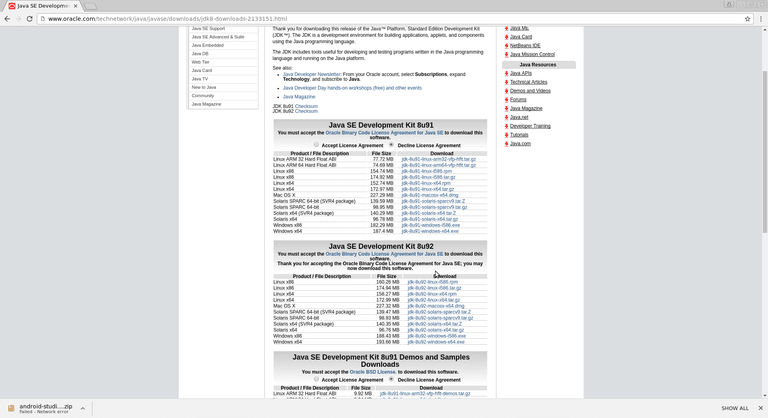
Task: Click the red arrow icon beside Tutorials
Action: 506,135
